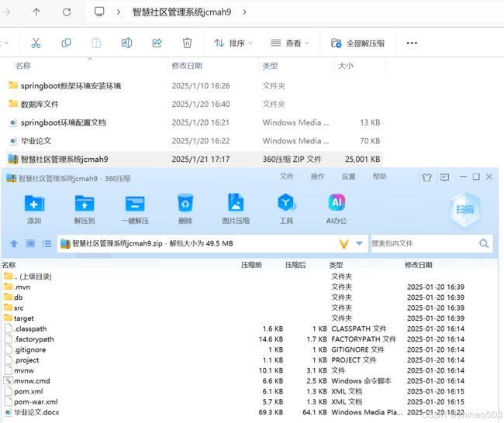Image resolution: width=504 pixels, height=423 pixels.
Task: Switch to list view mode in 360压缩
Action: click(47, 244)
